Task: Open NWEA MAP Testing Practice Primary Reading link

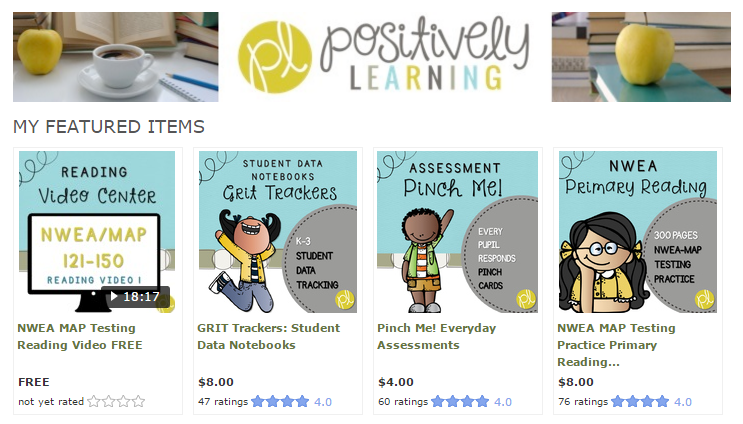Action: tap(616, 345)
